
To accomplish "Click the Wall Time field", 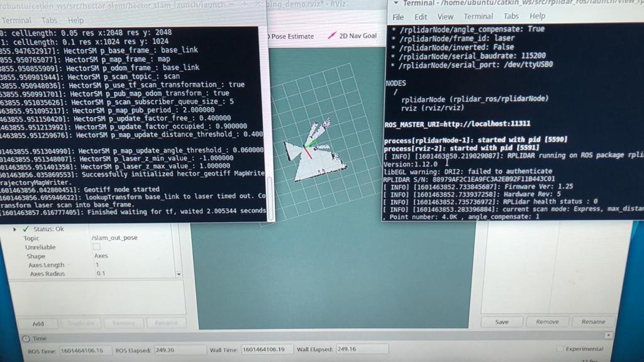I will (267, 349).
